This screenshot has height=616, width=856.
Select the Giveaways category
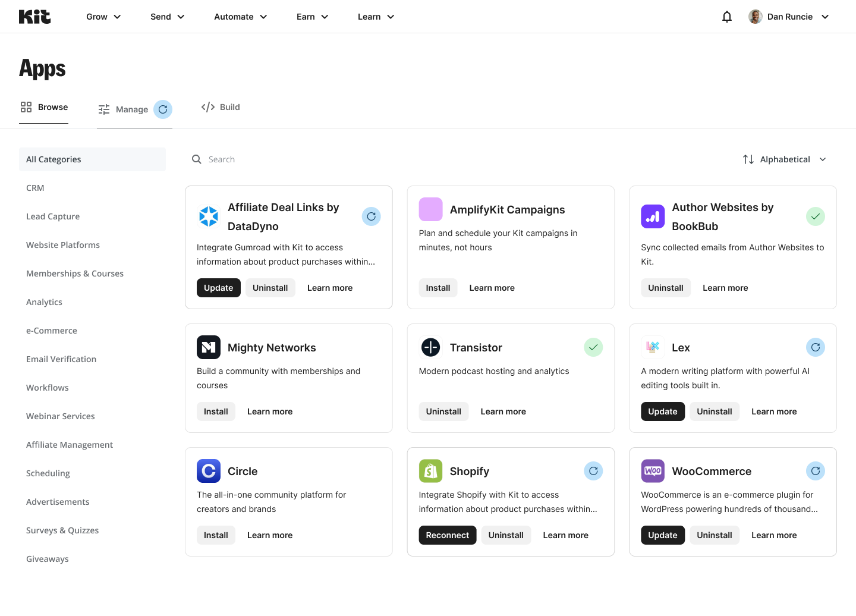click(x=92, y=559)
